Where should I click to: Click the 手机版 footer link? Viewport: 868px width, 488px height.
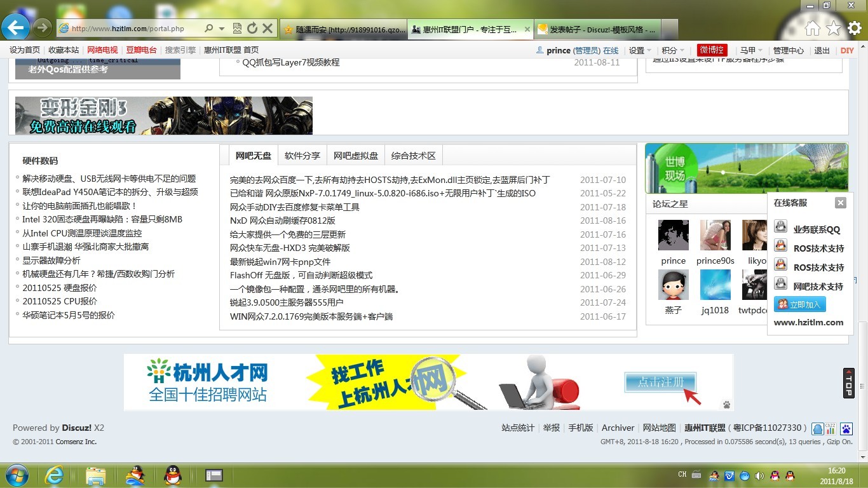tap(581, 428)
